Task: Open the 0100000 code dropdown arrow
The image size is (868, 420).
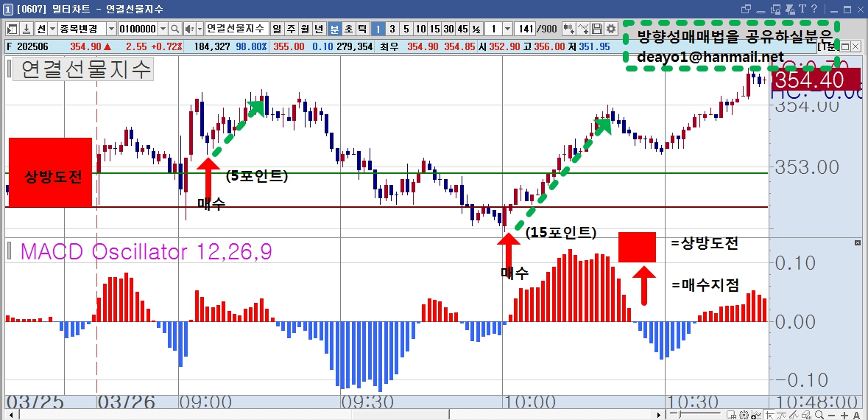Action: point(163,29)
